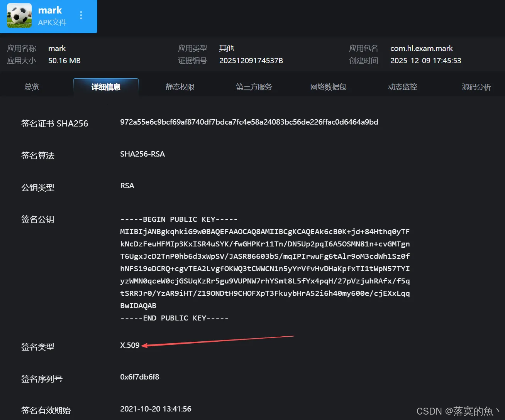505x420 pixels.
Task: Click the app name value mark in details
Action: click(x=57, y=48)
